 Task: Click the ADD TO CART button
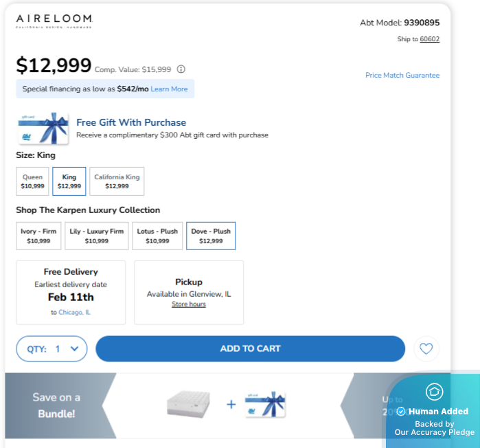point(250,348)
